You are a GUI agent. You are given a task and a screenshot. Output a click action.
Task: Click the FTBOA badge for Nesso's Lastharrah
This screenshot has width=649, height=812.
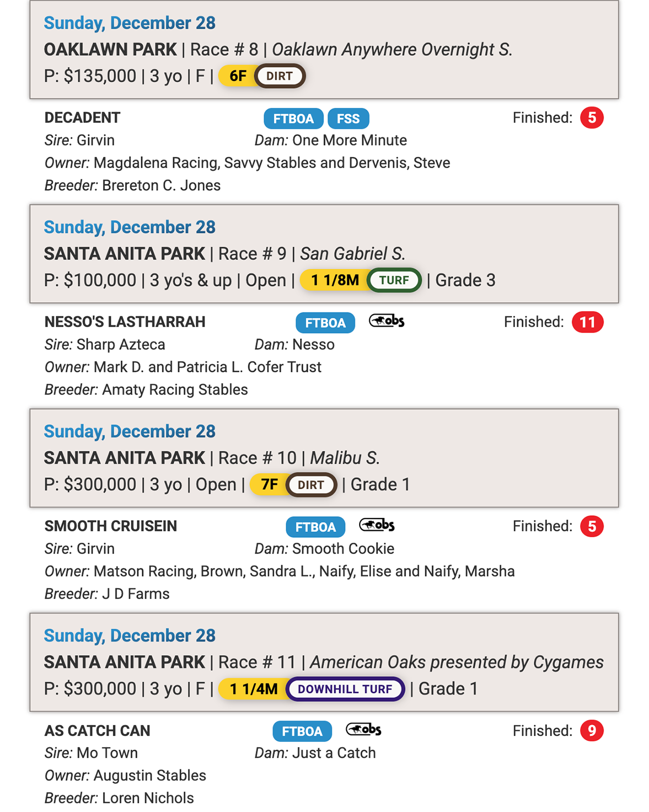click(x=325, y=323)
